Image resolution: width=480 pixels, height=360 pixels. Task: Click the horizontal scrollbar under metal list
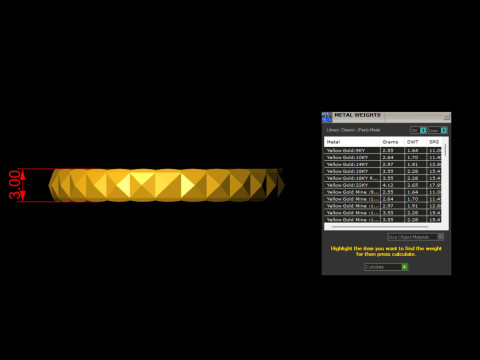(x=380, y=227)
